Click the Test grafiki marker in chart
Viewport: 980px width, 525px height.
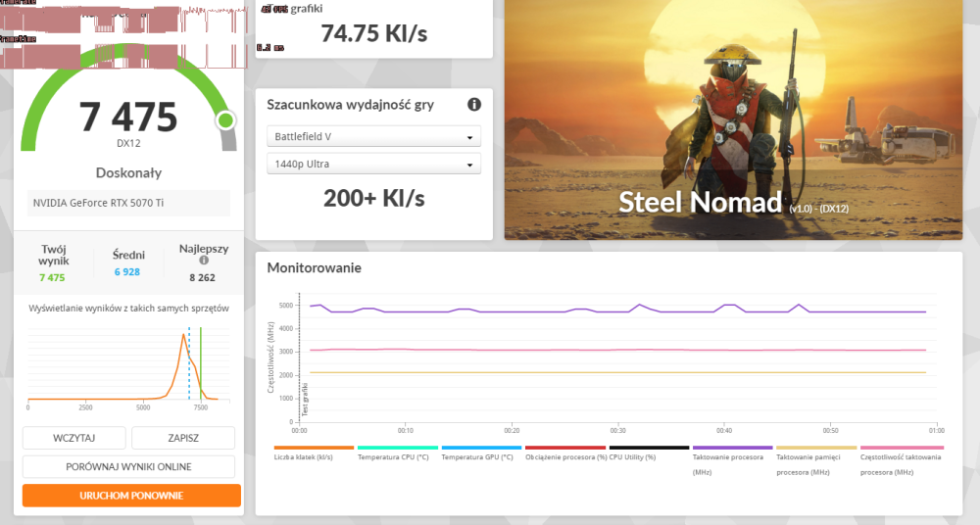point(305,400)
